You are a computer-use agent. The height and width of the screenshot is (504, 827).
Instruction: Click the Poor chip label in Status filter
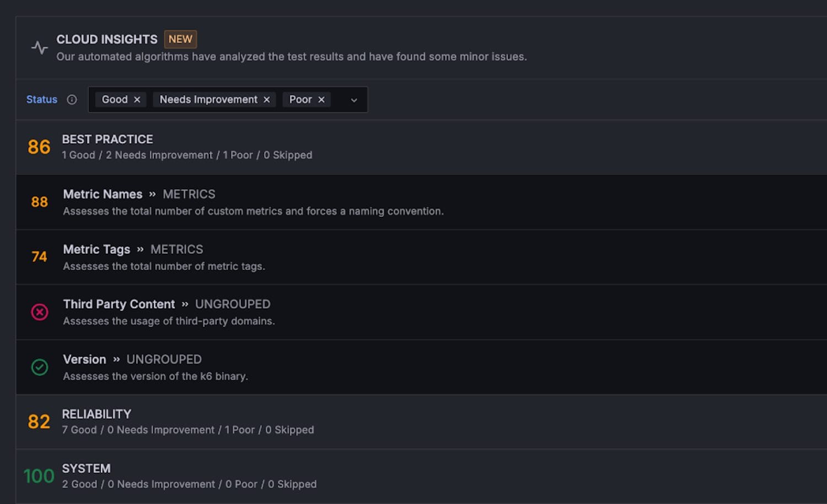300,99
